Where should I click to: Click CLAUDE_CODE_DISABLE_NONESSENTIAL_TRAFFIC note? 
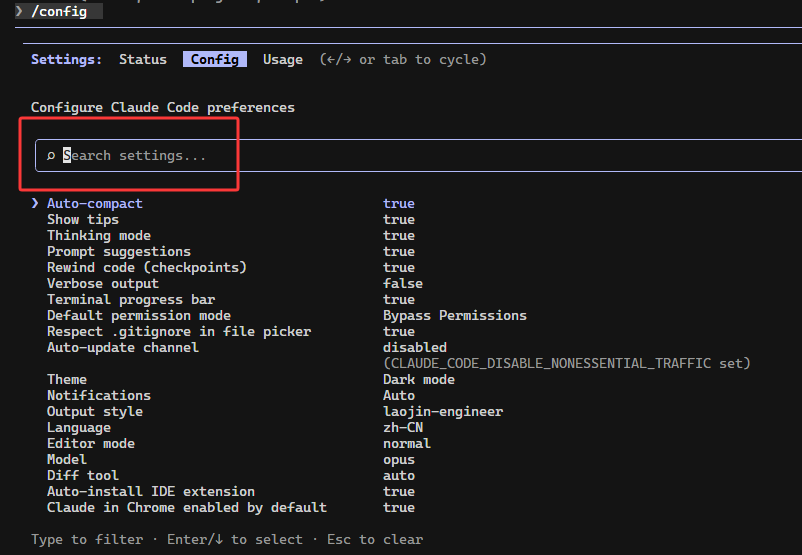567,363
